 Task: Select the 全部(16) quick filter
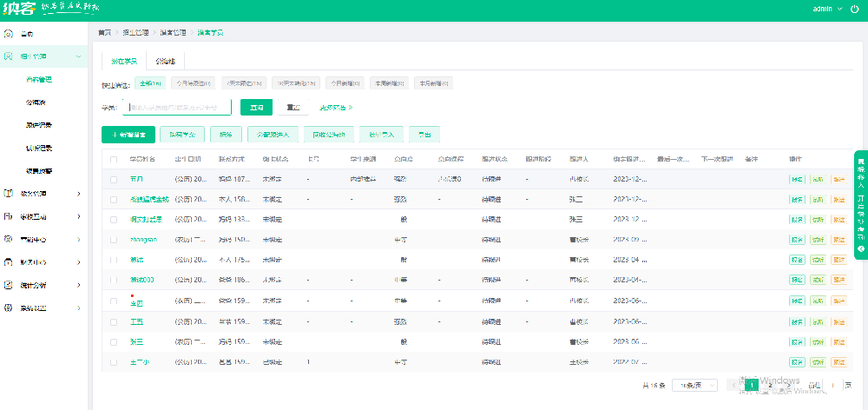(150, 83)
